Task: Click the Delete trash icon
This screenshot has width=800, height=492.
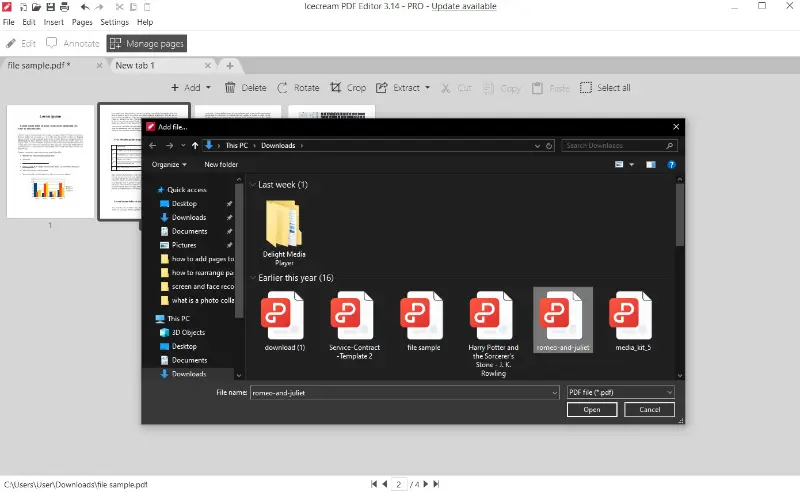Action: click(x=230, y=88)
